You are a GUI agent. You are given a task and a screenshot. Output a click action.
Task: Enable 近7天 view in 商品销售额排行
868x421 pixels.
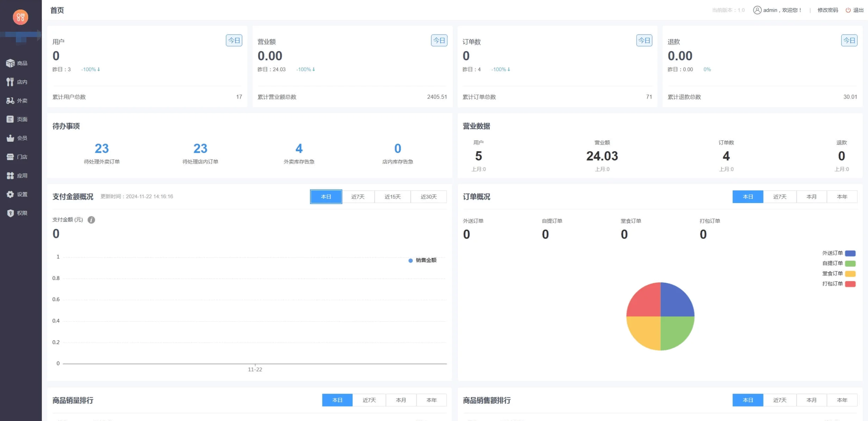point(780,400)
